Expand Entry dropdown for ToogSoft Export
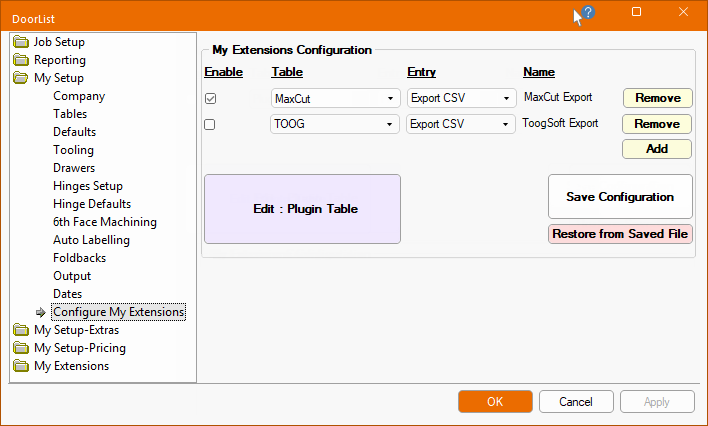708x426 pixels. coord(506,125)
